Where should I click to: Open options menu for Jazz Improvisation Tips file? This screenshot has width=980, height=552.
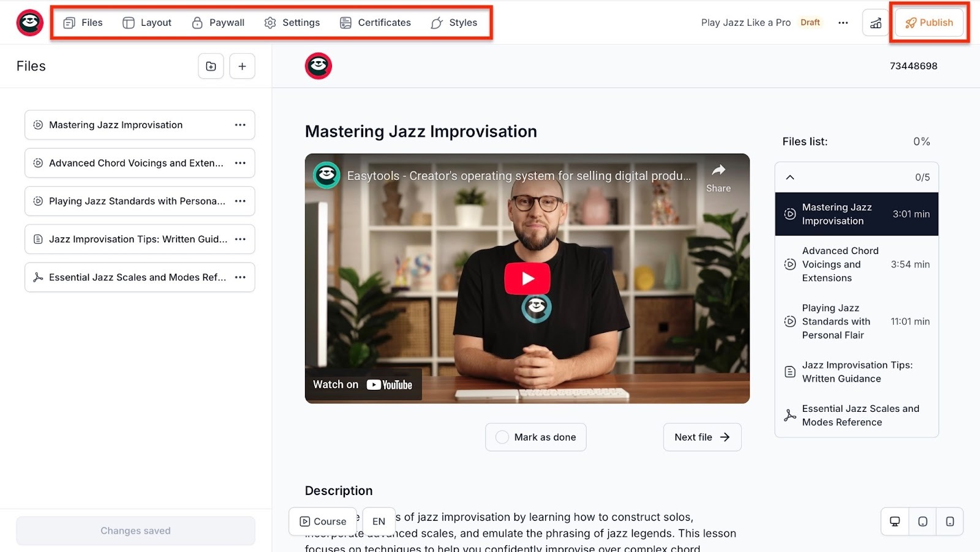point(240,239)
